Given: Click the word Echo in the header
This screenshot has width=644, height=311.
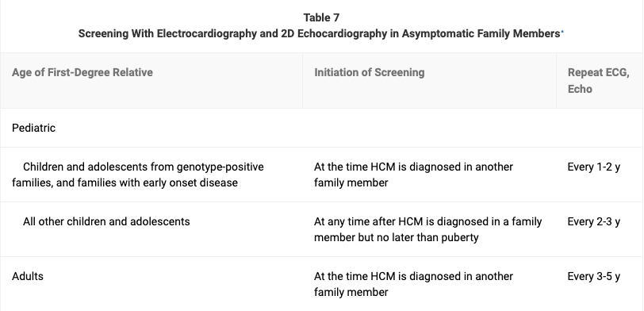Looking at the screenshot, I should [580, 89].
